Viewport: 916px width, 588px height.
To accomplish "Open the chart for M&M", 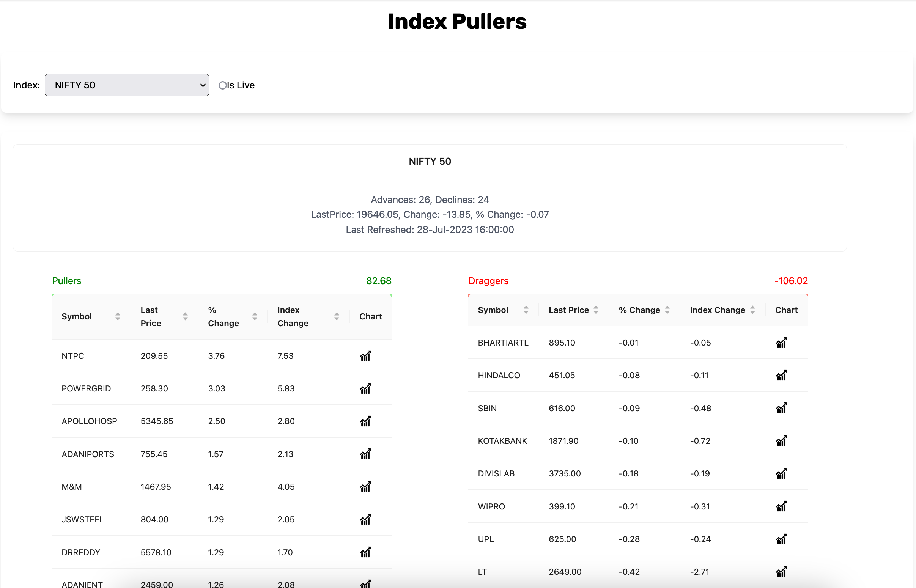I will (x=365, y=487).
